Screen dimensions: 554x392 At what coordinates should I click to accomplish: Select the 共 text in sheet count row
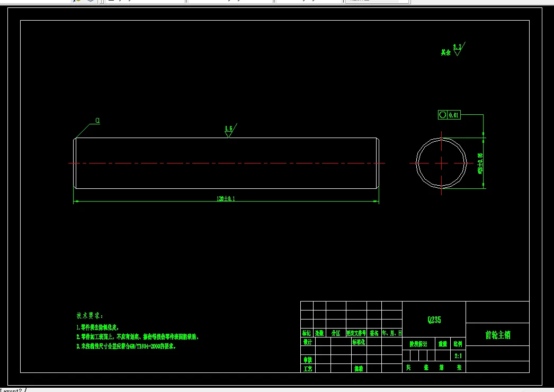408,367
